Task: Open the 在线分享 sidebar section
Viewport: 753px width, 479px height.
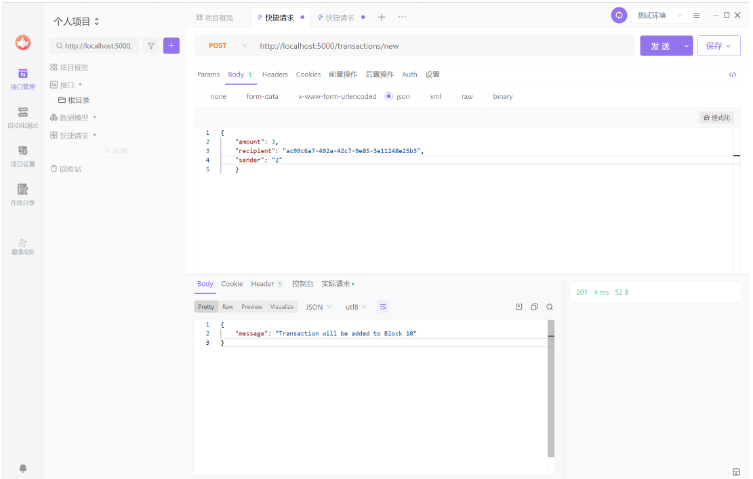Action: point(23,195)
